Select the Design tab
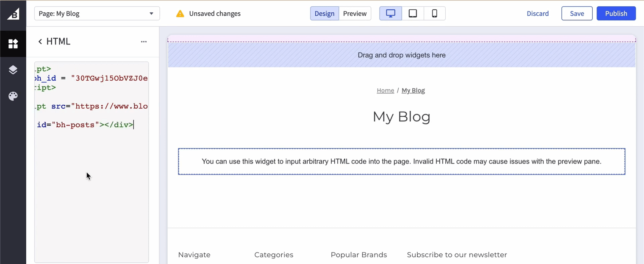The width and height of the screenshot is (644, 264). [324, 13]
